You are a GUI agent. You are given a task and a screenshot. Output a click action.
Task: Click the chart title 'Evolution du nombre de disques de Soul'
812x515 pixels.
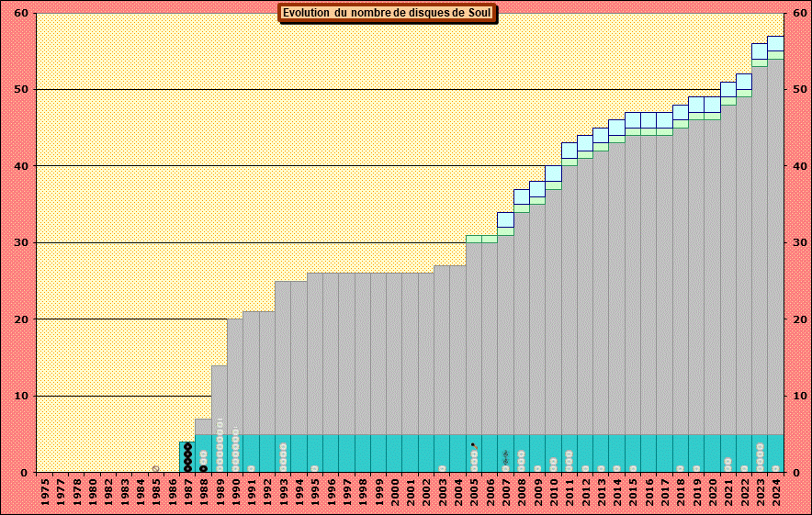387,13
